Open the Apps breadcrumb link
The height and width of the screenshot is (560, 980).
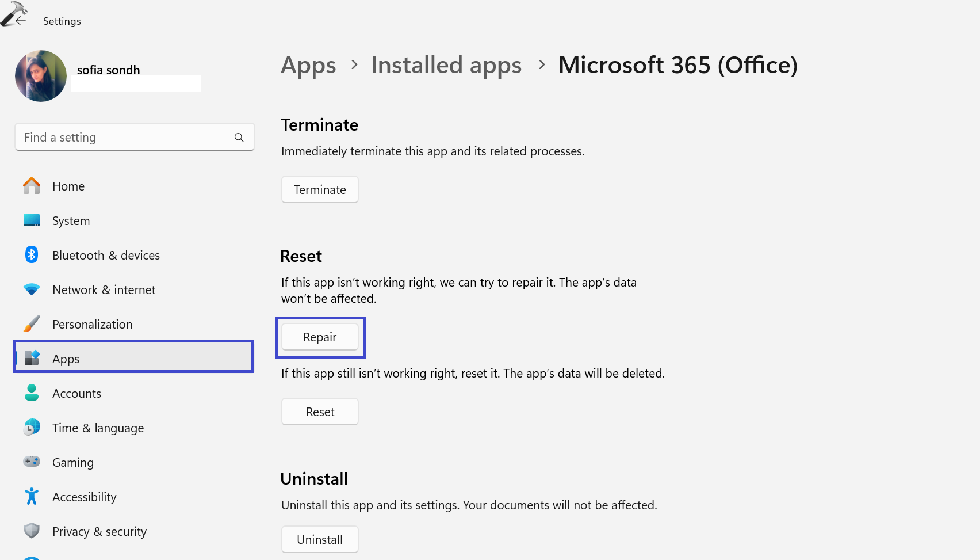click(x=308, y=65)
